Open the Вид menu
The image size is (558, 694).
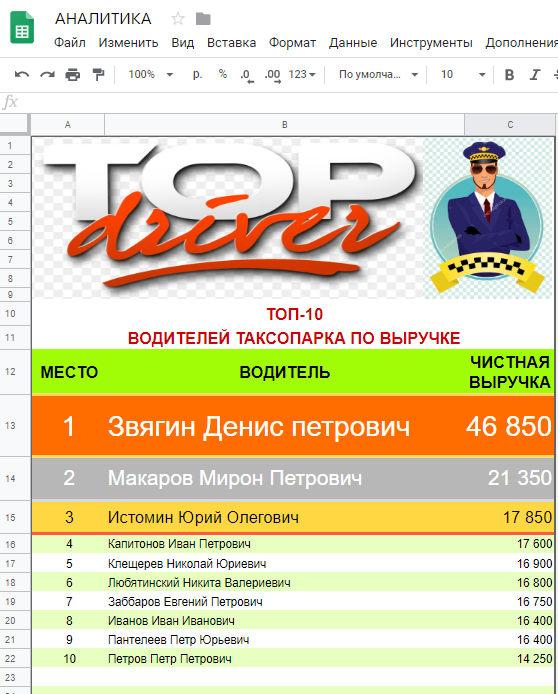(183, 42)
